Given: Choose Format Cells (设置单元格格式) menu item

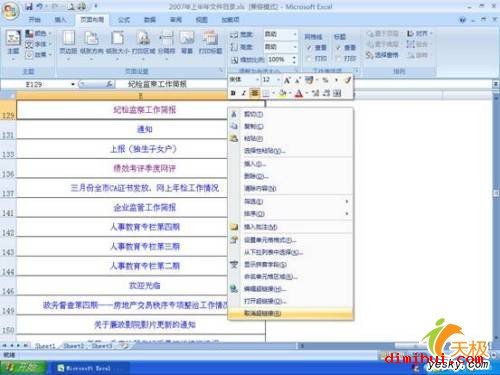Looking at the screenshot, I should click(x=290, y=240).
